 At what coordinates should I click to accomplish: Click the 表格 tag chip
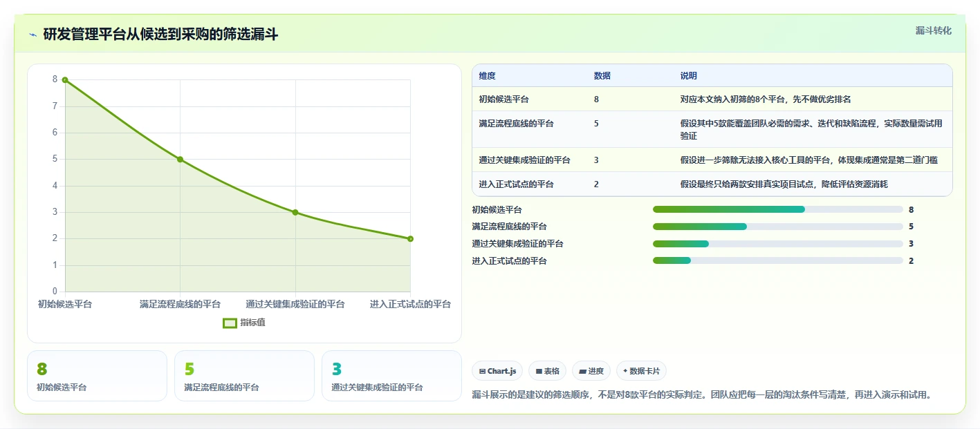click(547, 371)
